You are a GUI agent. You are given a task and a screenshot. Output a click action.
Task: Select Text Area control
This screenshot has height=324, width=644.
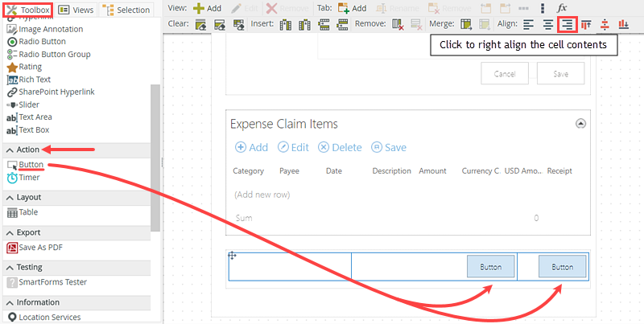coord(30,117)
